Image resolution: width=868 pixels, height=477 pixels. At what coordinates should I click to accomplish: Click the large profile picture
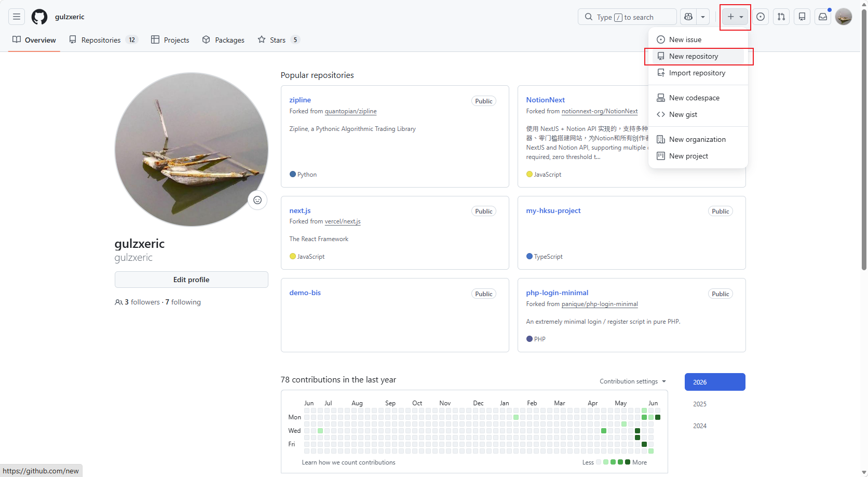pyautogui.click(x=192, y=150)
